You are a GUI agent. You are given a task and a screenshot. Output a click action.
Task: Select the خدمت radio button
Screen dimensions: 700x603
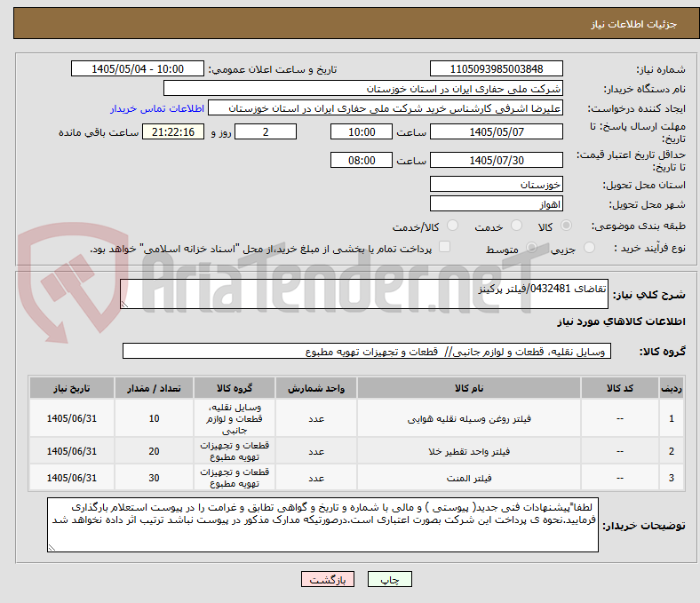coord(516,226)
